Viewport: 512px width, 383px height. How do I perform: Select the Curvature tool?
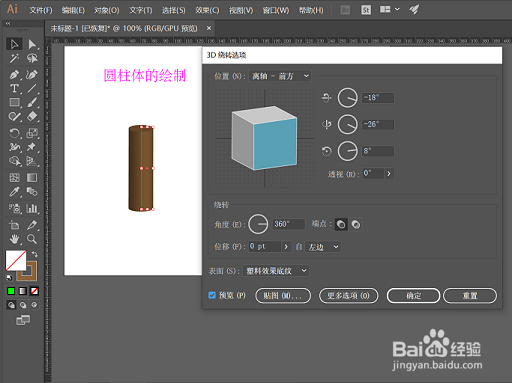[x=32, y=75]
